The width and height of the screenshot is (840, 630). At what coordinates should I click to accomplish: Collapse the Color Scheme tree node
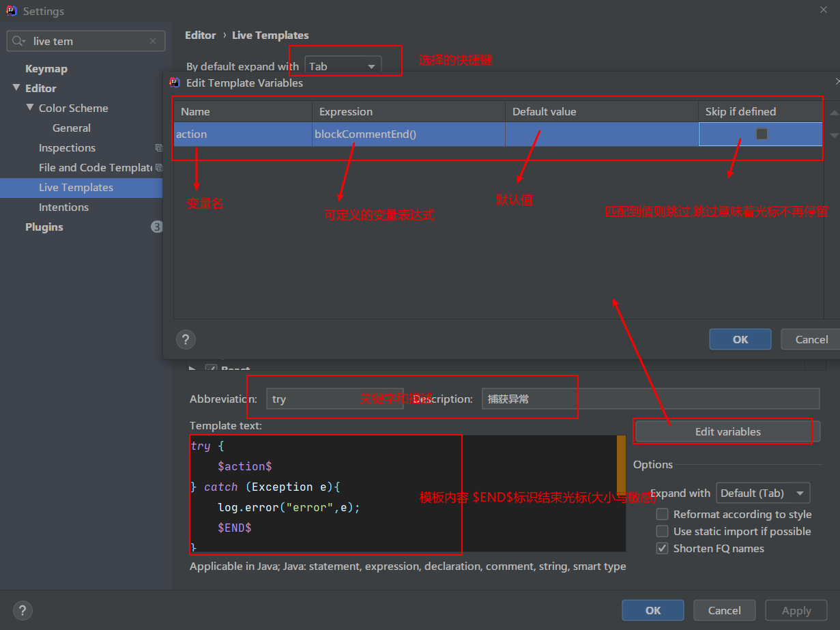pyautogui.click(x=30, y=108)
